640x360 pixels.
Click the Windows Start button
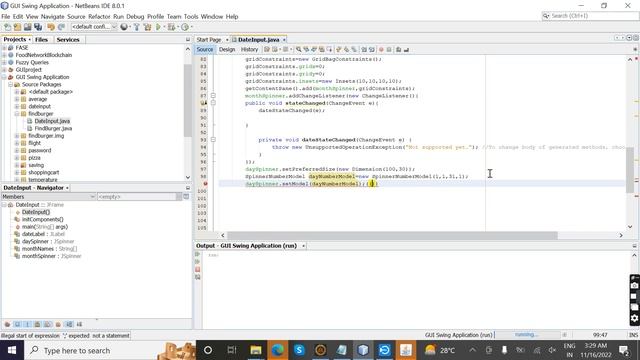coord(12,350)
